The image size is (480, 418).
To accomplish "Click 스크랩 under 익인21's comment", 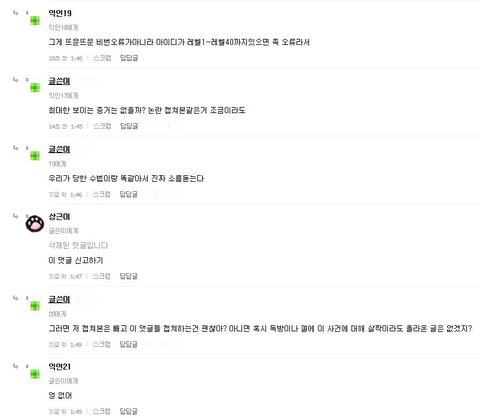I will (101, 411).
